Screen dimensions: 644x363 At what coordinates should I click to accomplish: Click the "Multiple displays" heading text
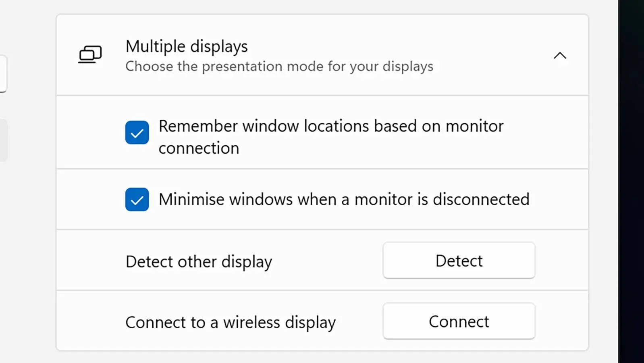[187, 46]
